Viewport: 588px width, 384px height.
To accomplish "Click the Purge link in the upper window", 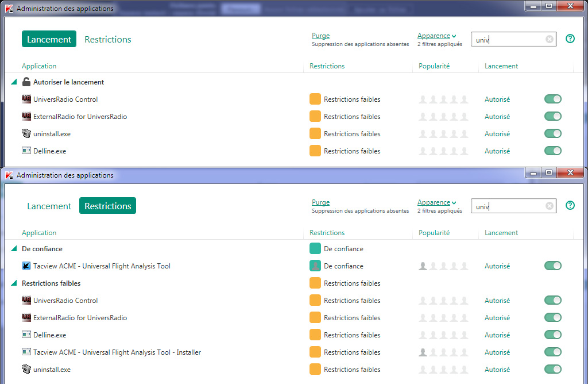I will click(320, 36).
